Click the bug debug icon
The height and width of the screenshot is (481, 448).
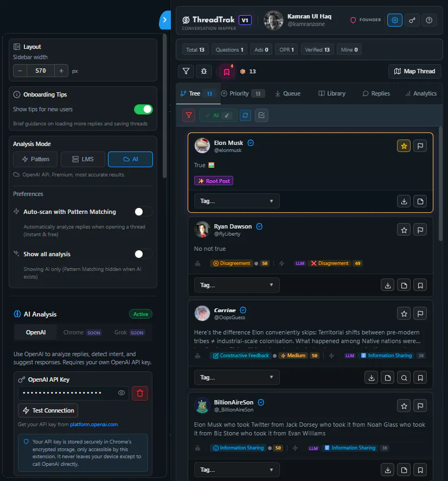204,71
